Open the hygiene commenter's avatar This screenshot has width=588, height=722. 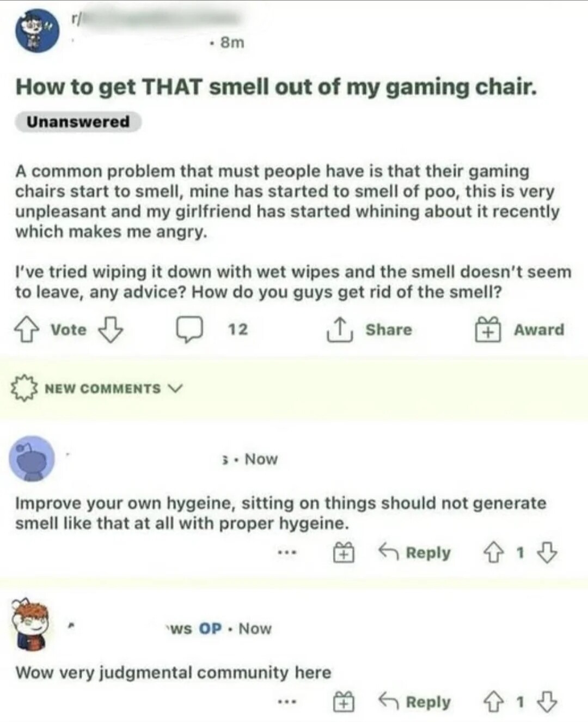(32, 459)
